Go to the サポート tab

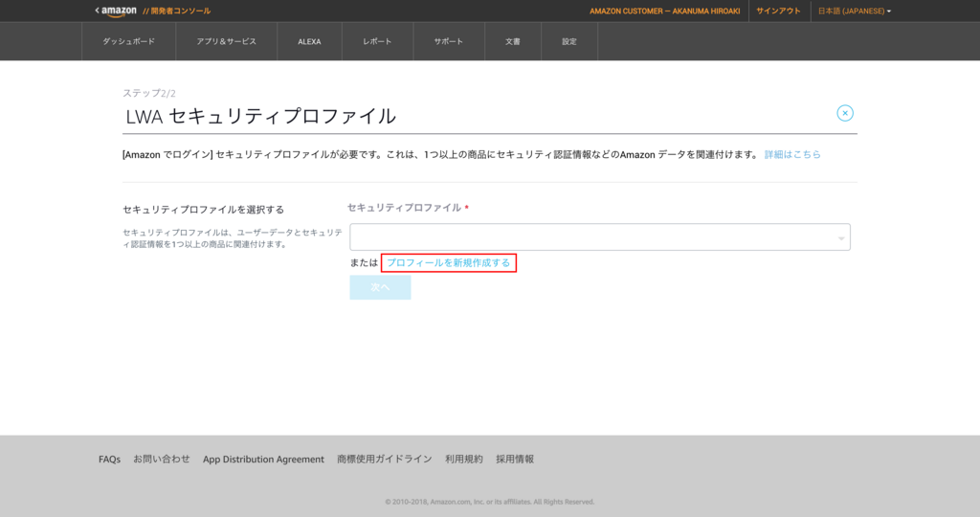coord(449,41)
